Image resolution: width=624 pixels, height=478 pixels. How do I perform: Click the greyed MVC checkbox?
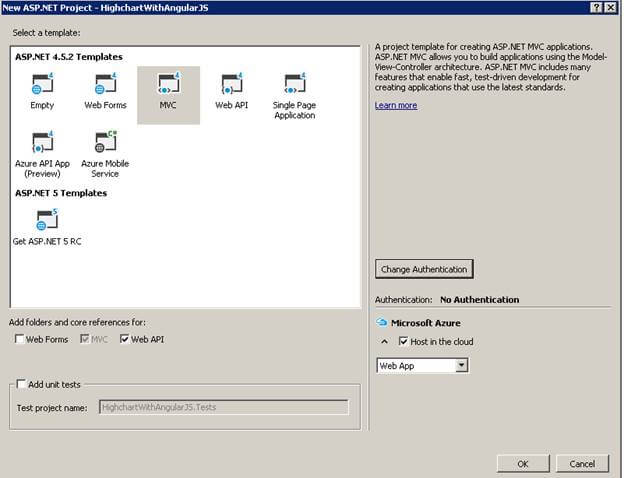(84, 339)
